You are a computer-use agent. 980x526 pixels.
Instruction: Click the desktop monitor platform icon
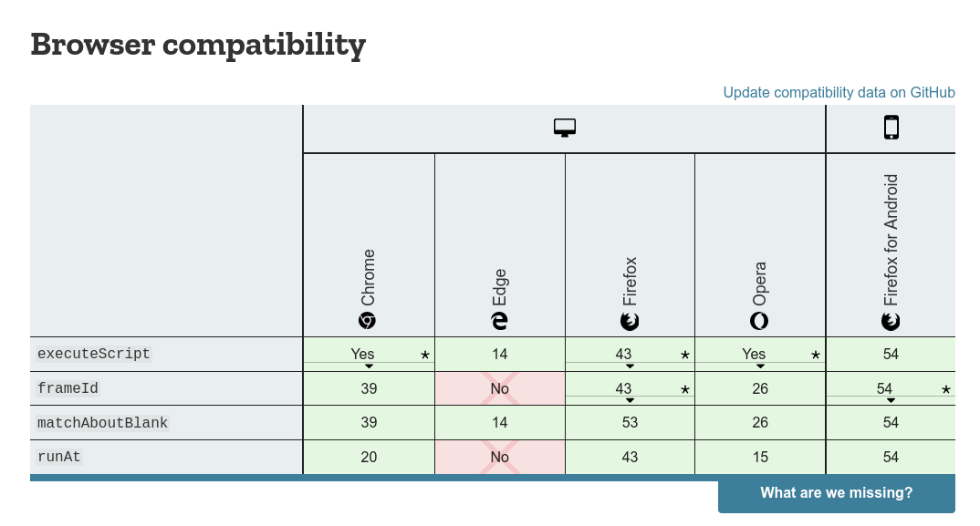[x=565, y=128]
